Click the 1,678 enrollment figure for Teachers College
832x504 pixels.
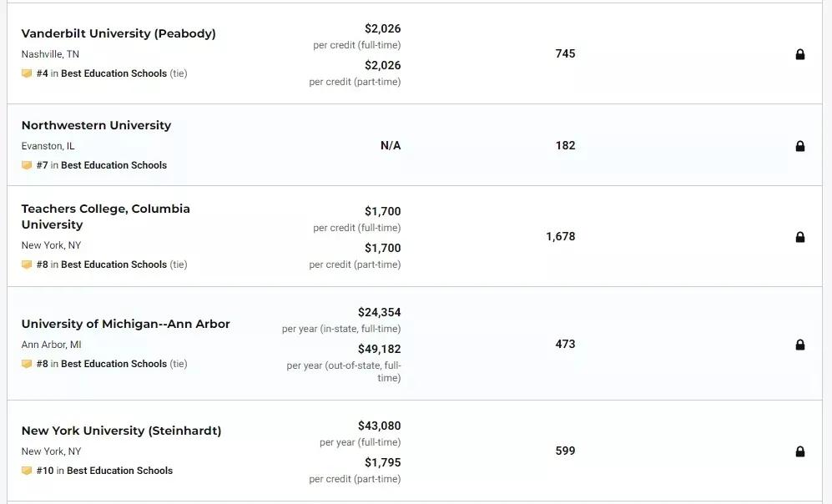pyautogui.click(x=561, y=236)
